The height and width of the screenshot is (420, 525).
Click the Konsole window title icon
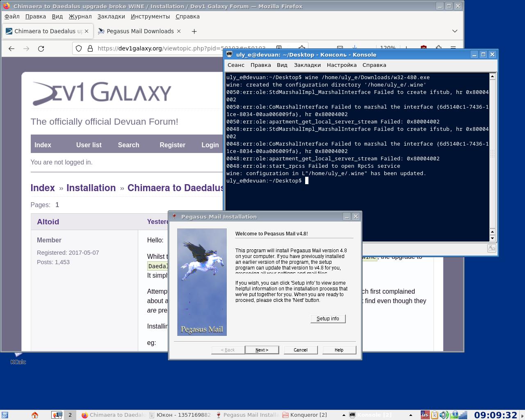229,54
